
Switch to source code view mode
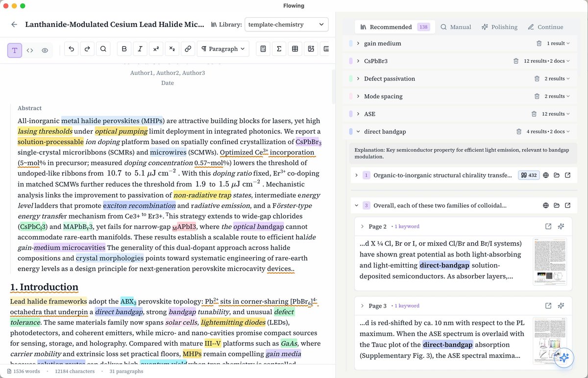[x=29, y=50]
